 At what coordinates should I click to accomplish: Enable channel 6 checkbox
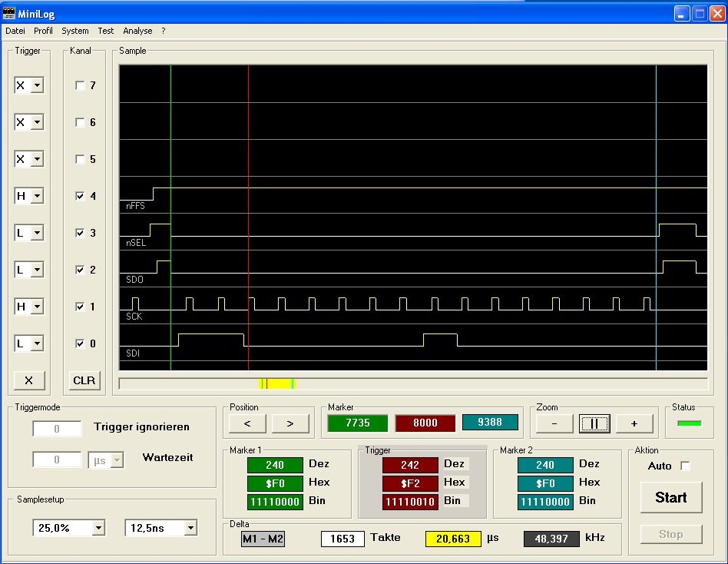tap(80, 122)
